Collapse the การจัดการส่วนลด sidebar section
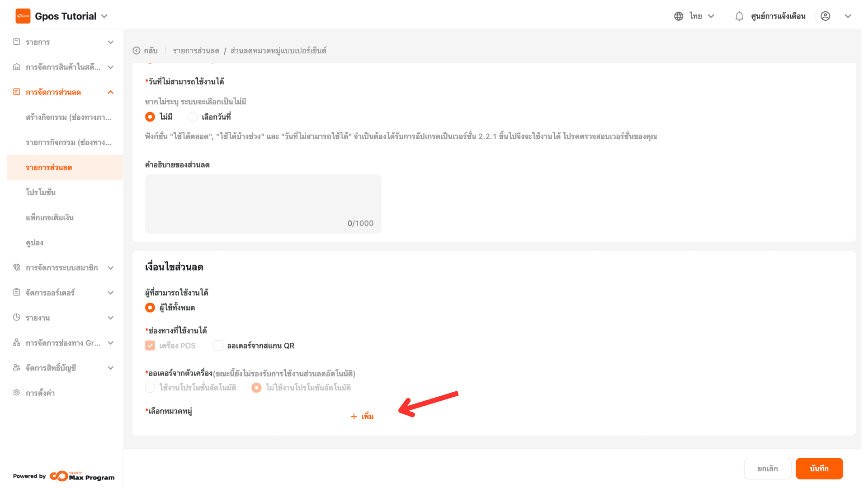 click(x=111, y=92)
